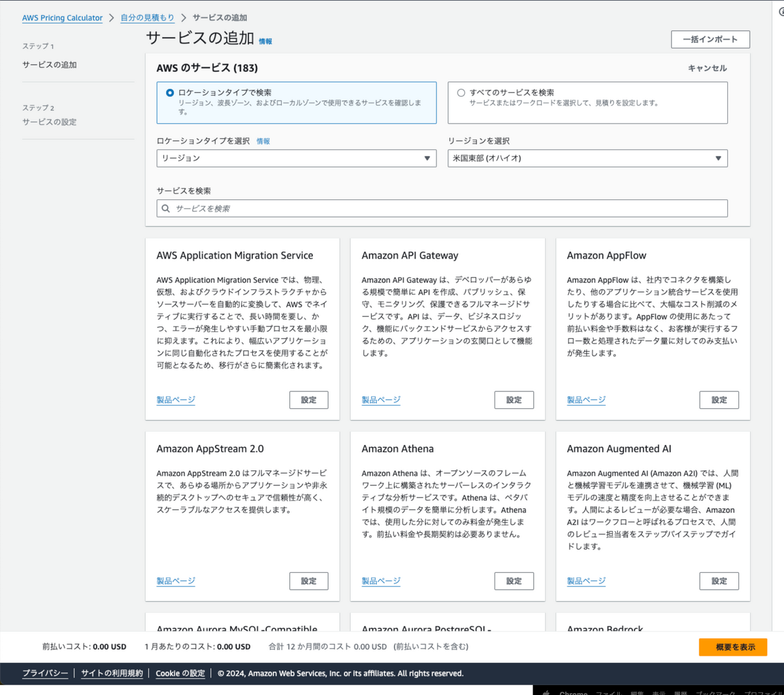The image size is (784, 695).
Task: Click the キャンセル button
Action: click(707, 68)
